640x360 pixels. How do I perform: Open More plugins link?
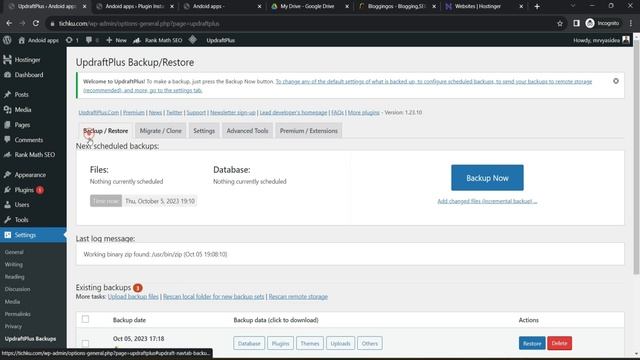pyautogui.click(x=364, y=112)
